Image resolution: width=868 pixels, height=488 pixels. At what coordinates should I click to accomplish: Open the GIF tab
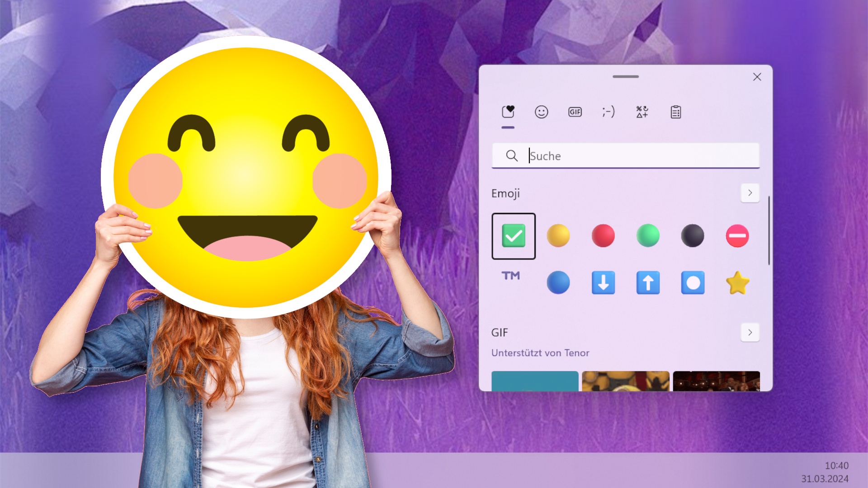(575, 112)
